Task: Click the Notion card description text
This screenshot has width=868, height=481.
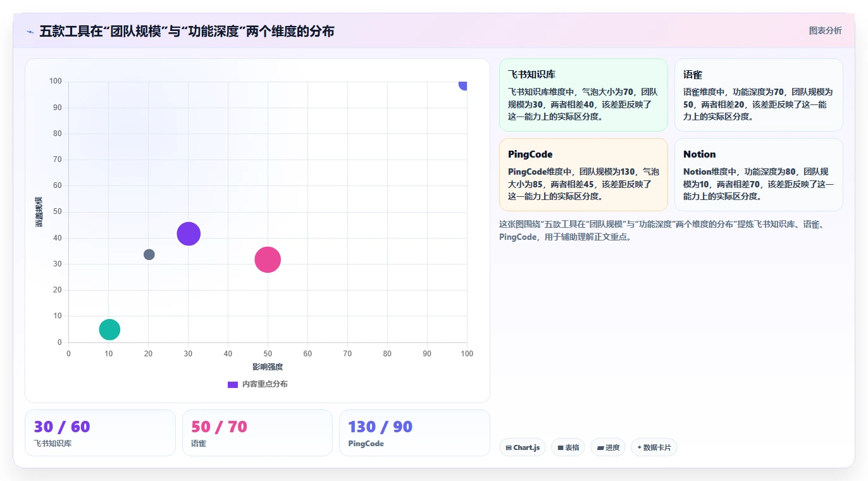Action: pos(759,184)
